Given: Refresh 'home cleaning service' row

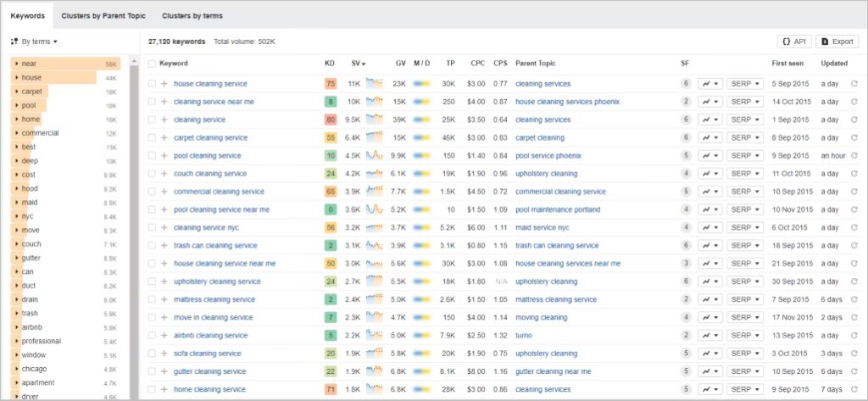Looking at the screenshot, I should point(854,389).
